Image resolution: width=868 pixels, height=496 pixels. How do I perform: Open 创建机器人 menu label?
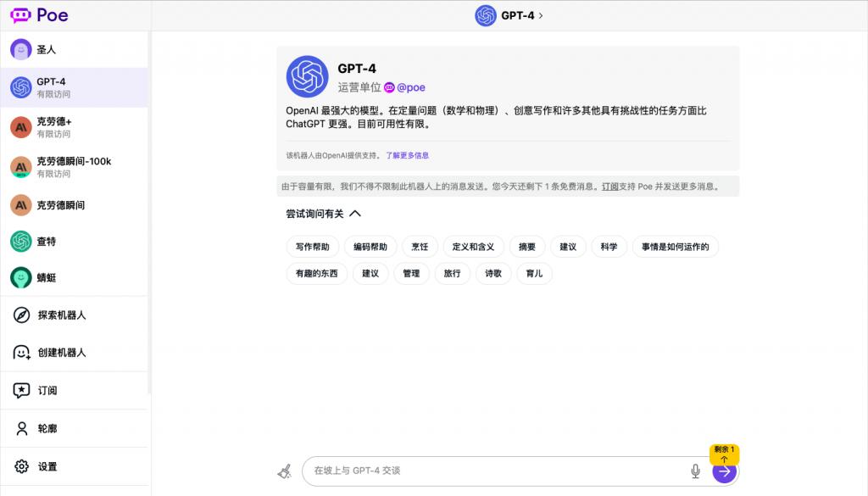point(62,353)
